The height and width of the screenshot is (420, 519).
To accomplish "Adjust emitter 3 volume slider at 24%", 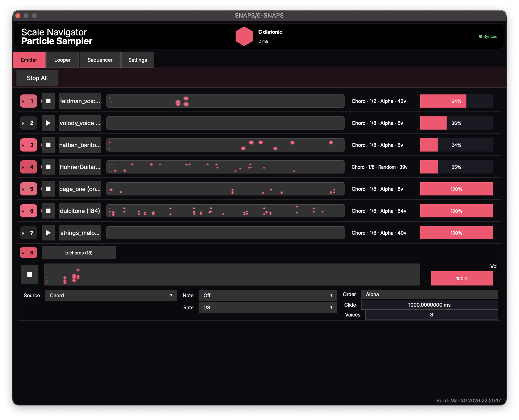I will coord(456,145).
